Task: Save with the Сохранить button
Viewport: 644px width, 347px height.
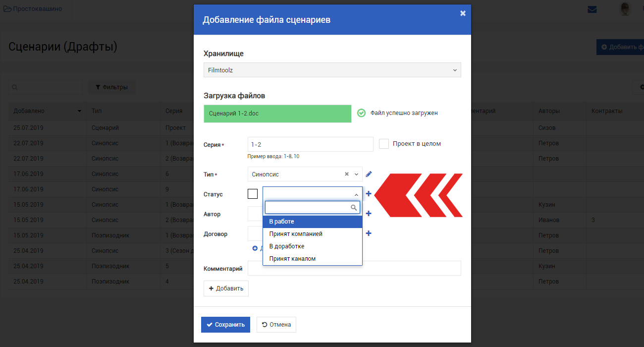Action: point(225,325)
